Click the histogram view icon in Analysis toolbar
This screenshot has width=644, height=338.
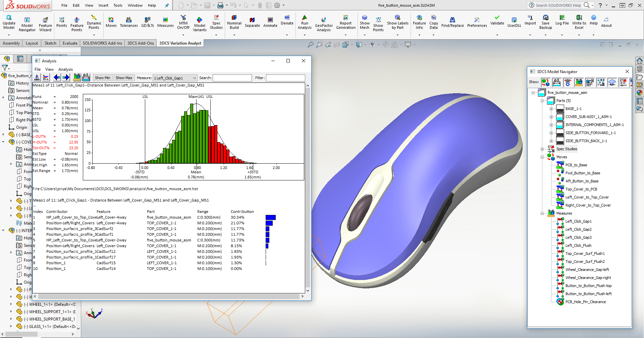tap(37, 77)
